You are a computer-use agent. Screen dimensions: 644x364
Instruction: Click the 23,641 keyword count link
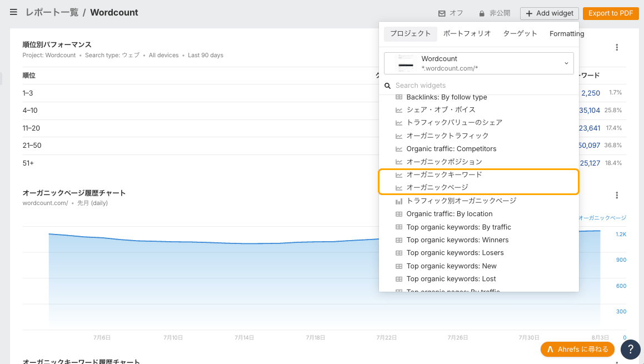(x=590, y=128)
